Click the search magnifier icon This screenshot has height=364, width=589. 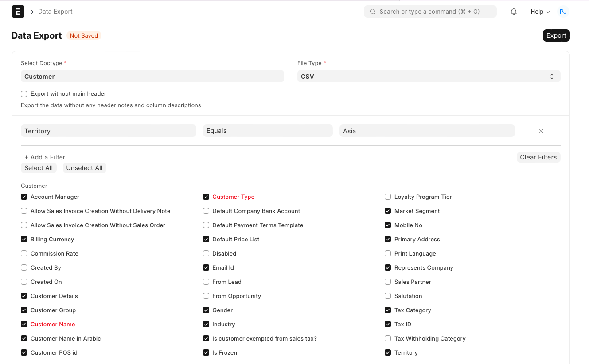pos(372,12)
